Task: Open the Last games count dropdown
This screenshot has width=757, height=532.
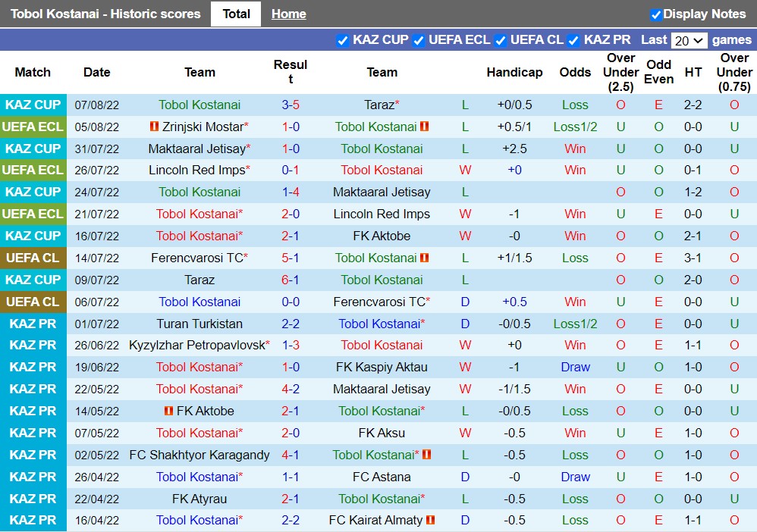Action: click(x=689, y=39)
